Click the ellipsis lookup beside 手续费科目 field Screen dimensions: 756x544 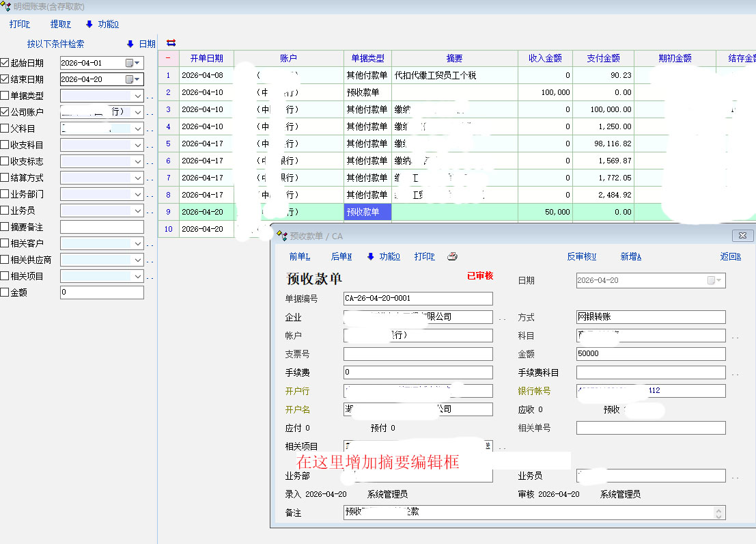pyautogui.click(x=735, y=373)
